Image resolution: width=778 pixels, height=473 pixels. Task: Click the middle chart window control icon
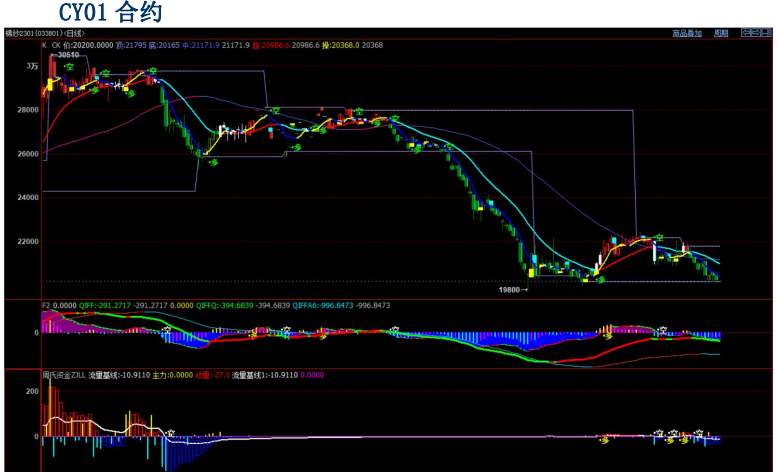757,33
